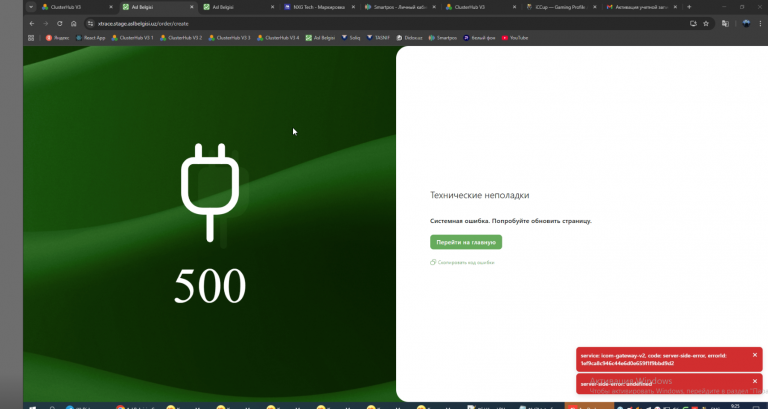This screenshot has height=409, width=768.
Task: Open a new tab with the plus button
Action: pyautogui.click(x=689, y=7)
